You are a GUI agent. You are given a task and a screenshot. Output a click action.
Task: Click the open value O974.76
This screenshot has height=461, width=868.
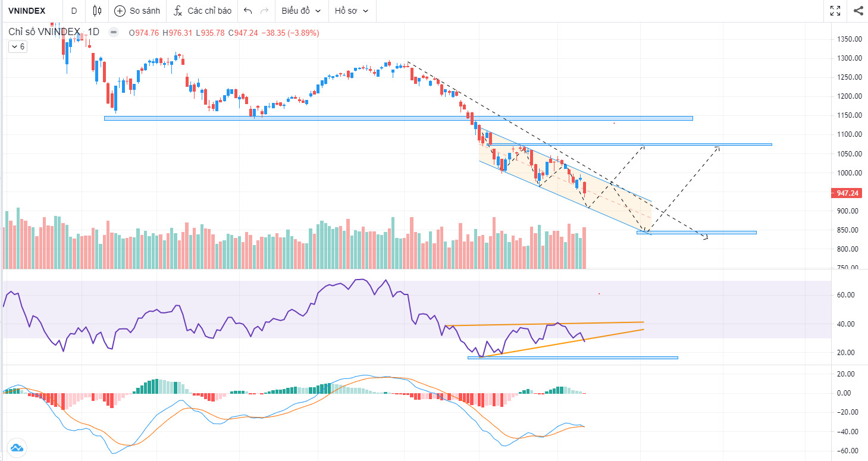[144, 33]
